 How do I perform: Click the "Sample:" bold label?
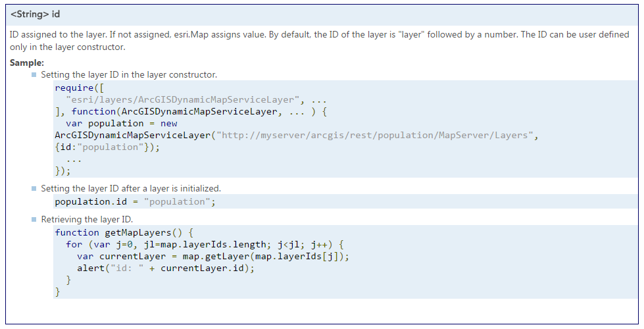[27, 63]
